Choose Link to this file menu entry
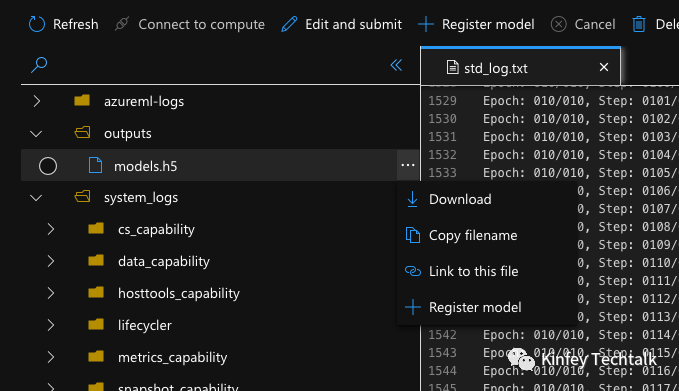 487,271
